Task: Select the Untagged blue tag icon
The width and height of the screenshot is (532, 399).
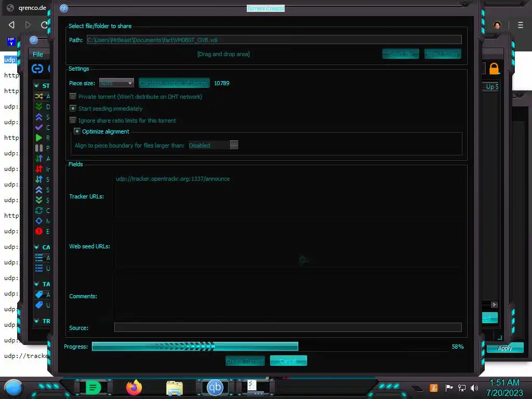Action: click(38, 304)
